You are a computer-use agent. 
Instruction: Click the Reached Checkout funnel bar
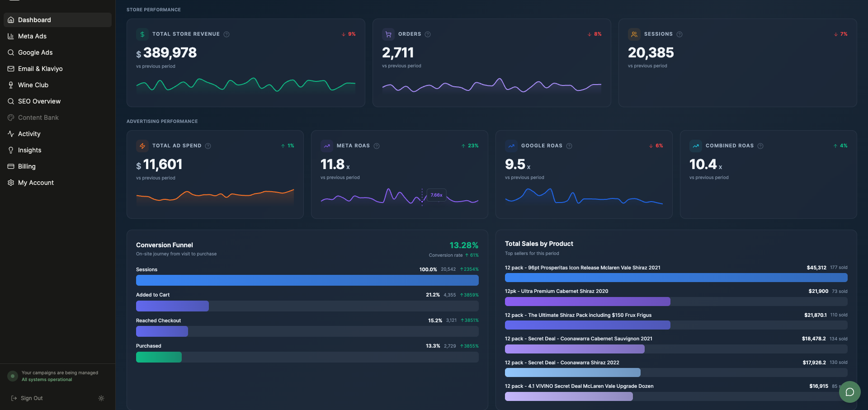click(x=307, y=331)
